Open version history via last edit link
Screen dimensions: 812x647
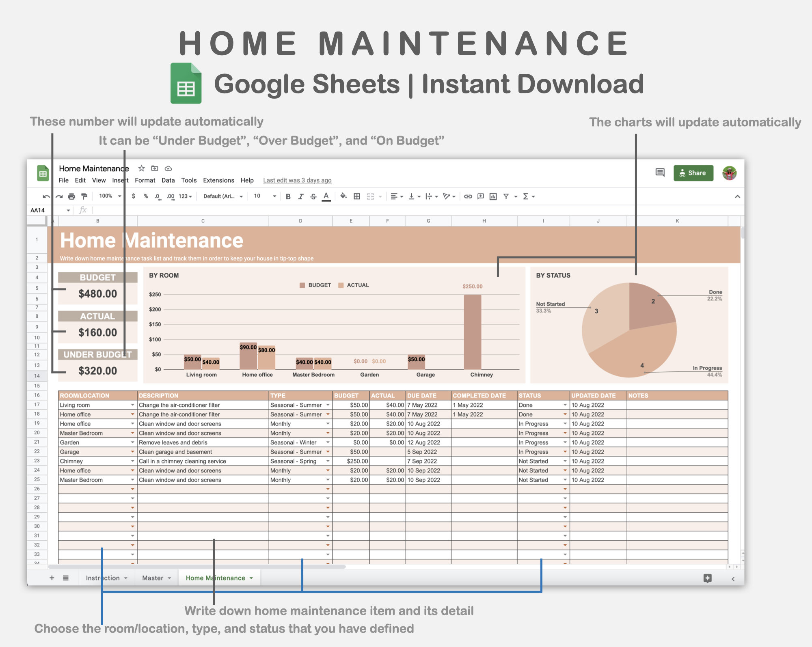click(298, 180)
